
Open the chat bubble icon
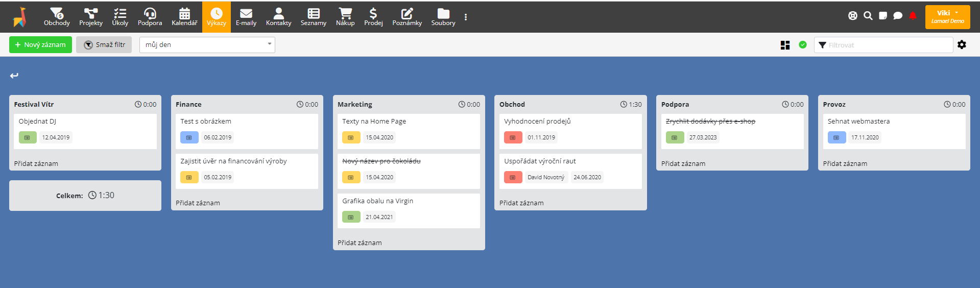[x=898, y=16]
